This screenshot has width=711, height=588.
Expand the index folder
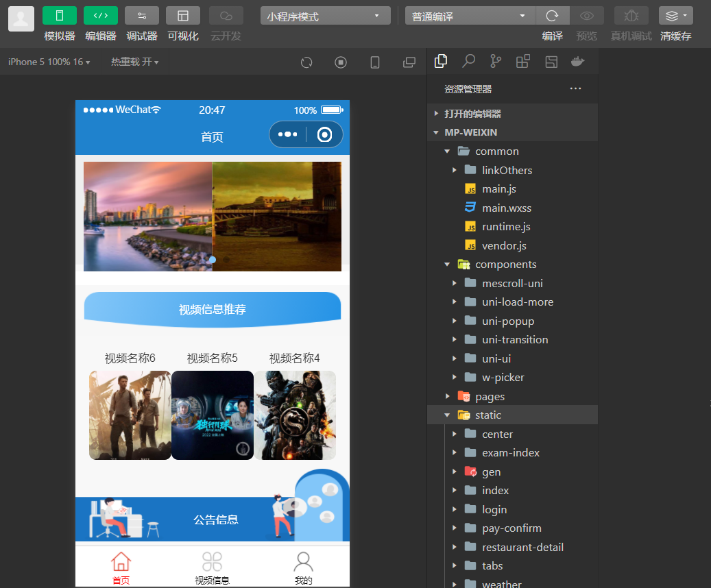(x=512, y=490)
